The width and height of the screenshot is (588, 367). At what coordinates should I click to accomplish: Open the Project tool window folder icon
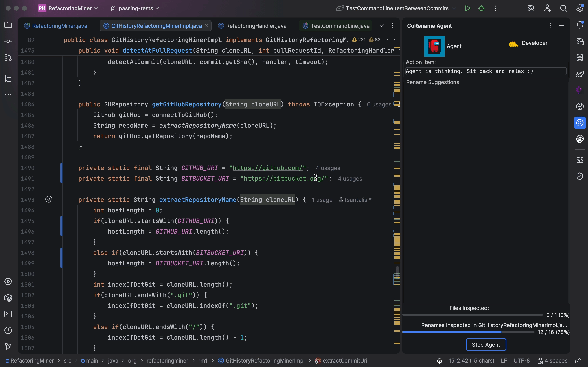coord(8,25)
